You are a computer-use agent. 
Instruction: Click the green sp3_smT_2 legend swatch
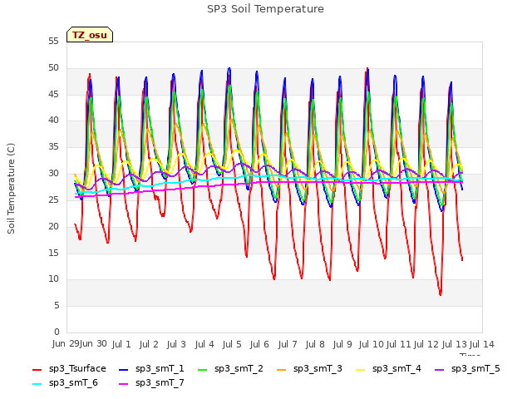point(203,369)
